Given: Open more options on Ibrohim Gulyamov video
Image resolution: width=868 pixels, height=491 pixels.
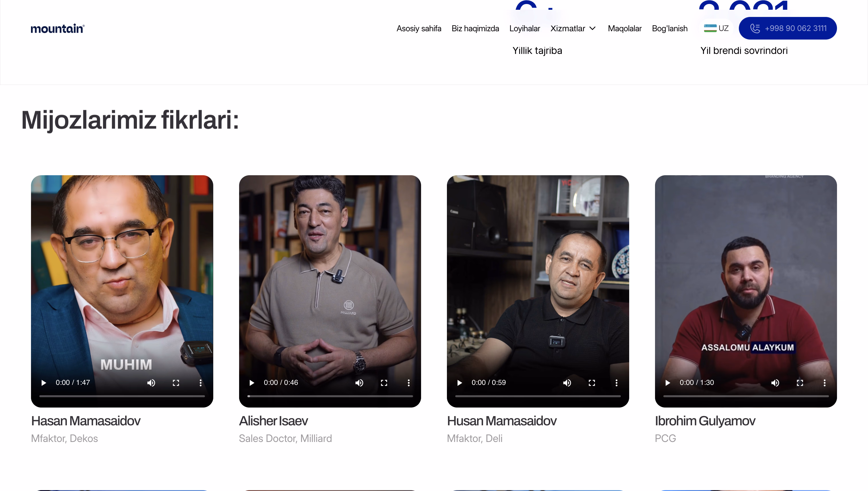Looking at the screenshot, I should 824,383.
